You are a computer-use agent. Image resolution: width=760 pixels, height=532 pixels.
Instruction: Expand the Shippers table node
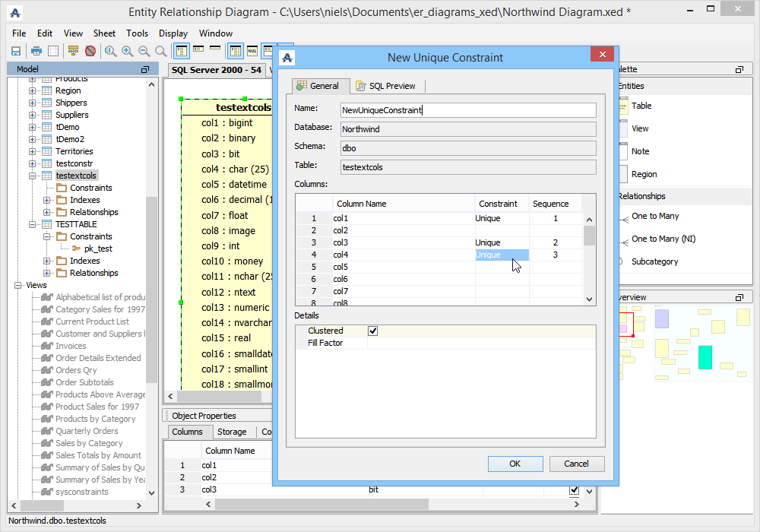tap(33, 103)
